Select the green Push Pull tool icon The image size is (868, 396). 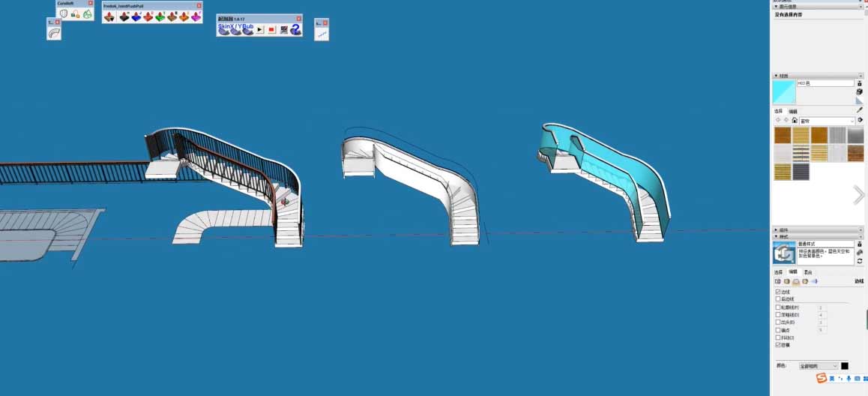(160, 16)
